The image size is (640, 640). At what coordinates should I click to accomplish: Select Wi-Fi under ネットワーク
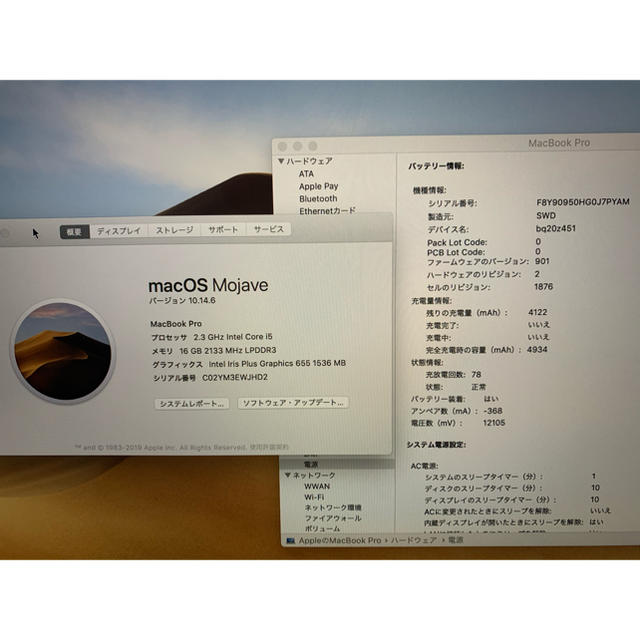click(314, 497)
